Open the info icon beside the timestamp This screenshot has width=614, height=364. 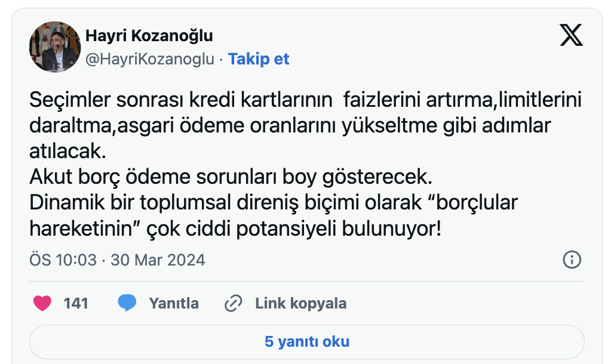pos(572,260)
